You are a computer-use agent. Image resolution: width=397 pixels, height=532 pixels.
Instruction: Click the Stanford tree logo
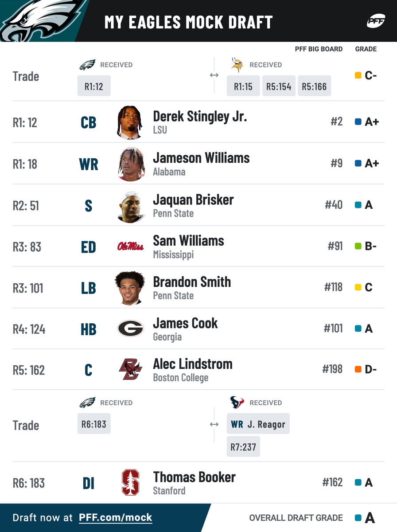click(x=130, y=482)
